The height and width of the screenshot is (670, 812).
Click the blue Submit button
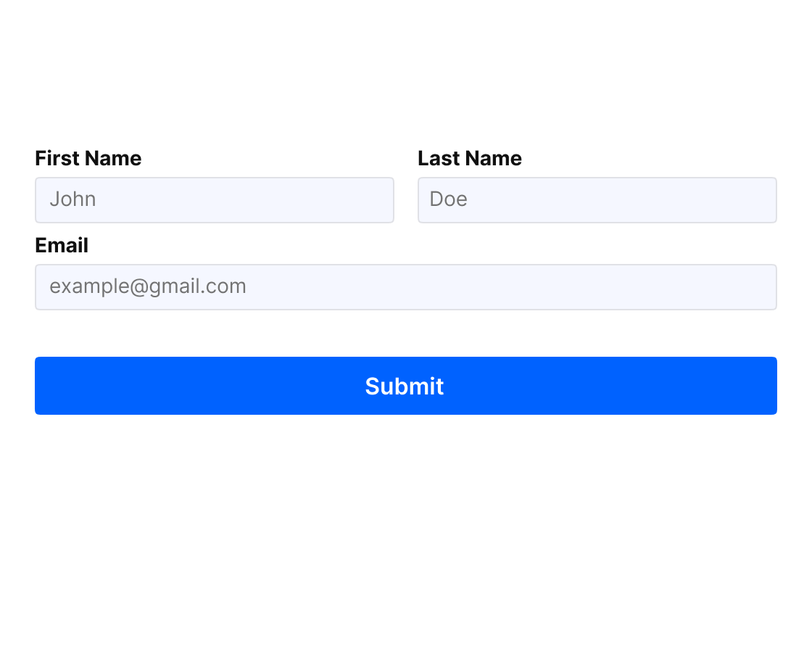click(406, 386)
